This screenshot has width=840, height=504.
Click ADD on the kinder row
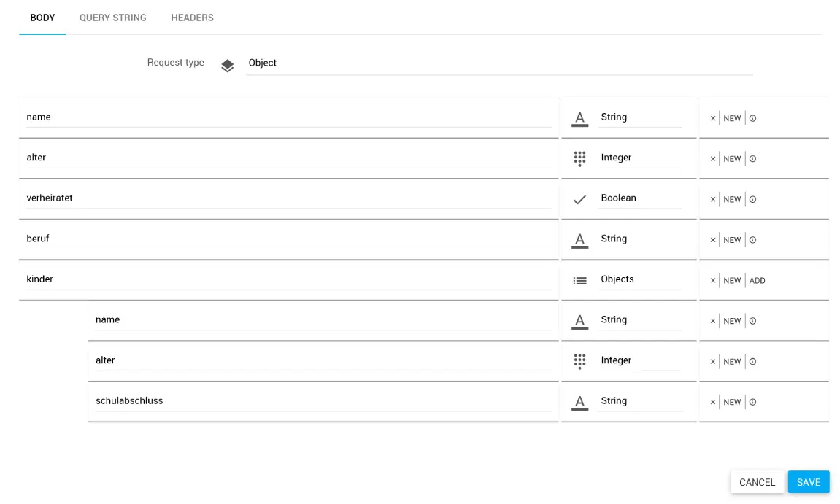point(757,281)
